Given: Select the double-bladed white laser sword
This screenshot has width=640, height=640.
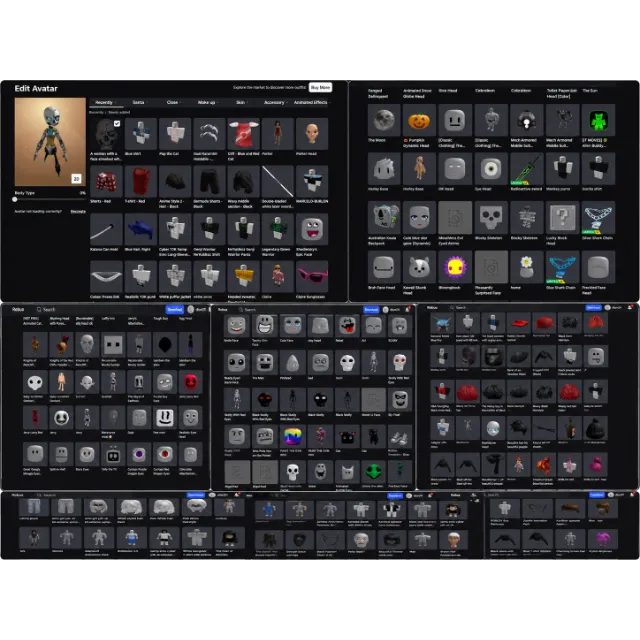Looking at the screenshot, I should pyautogui.click(x=277, y=181).
